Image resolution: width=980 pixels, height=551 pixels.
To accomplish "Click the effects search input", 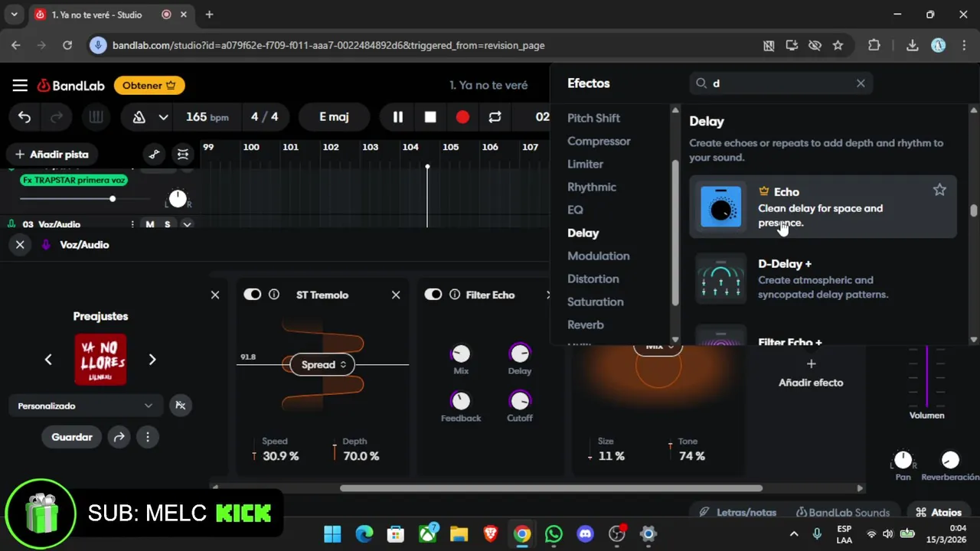I will click(781, 83).
